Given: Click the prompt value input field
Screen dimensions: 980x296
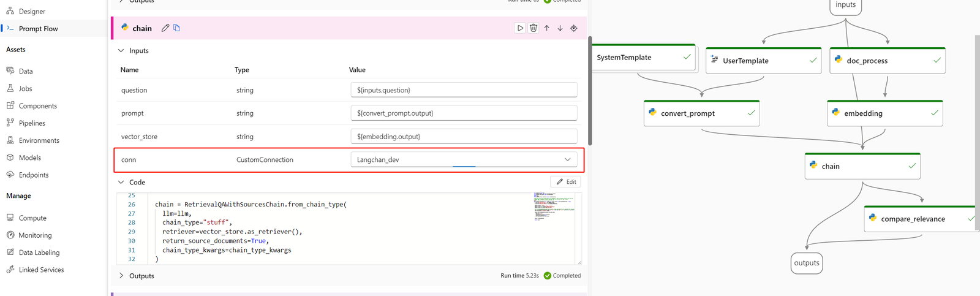Looking at the screenshot, I should pyautogui.click(x=464, y=113).
